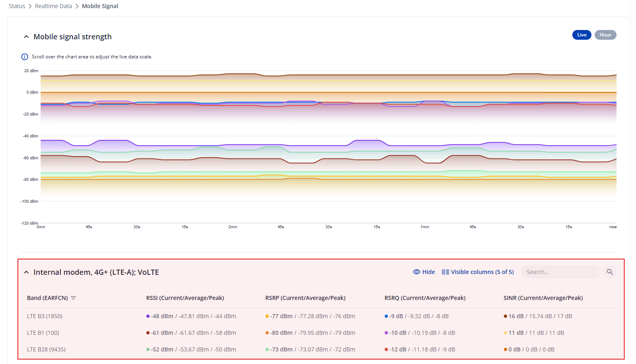Click the info icon beside scroll hint
The image size is (636, 364).
tap(25, 57)
